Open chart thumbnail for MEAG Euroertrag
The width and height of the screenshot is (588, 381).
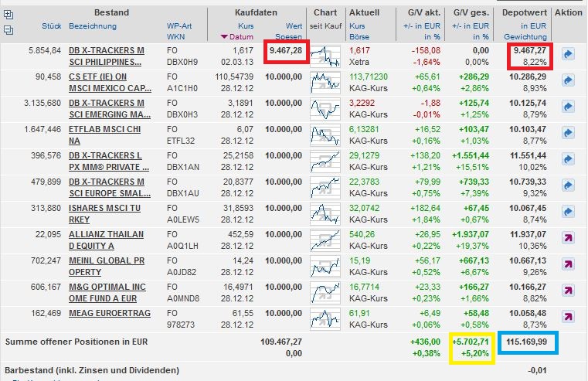pyautogui.click(x=325, y=318)
